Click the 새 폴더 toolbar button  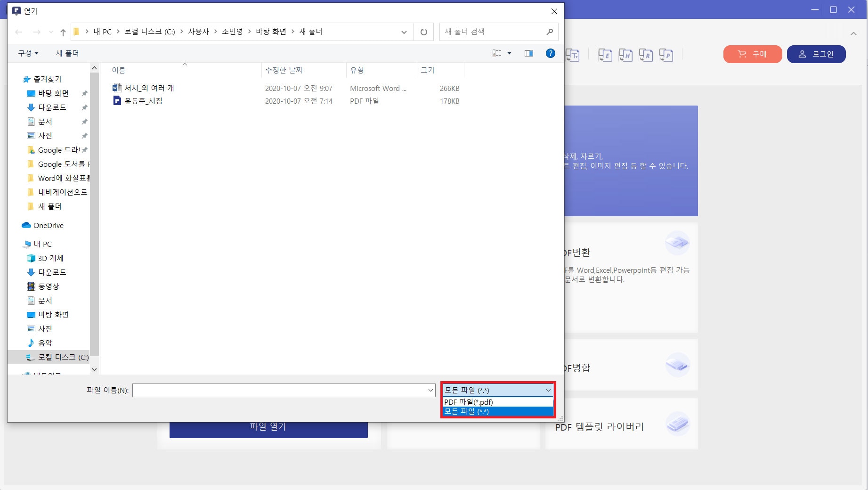67,53
